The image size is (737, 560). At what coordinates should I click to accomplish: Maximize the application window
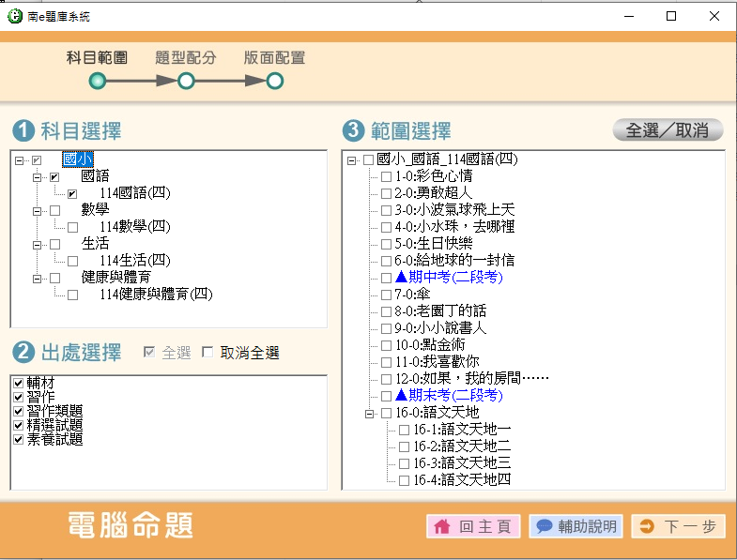point(670,16)
